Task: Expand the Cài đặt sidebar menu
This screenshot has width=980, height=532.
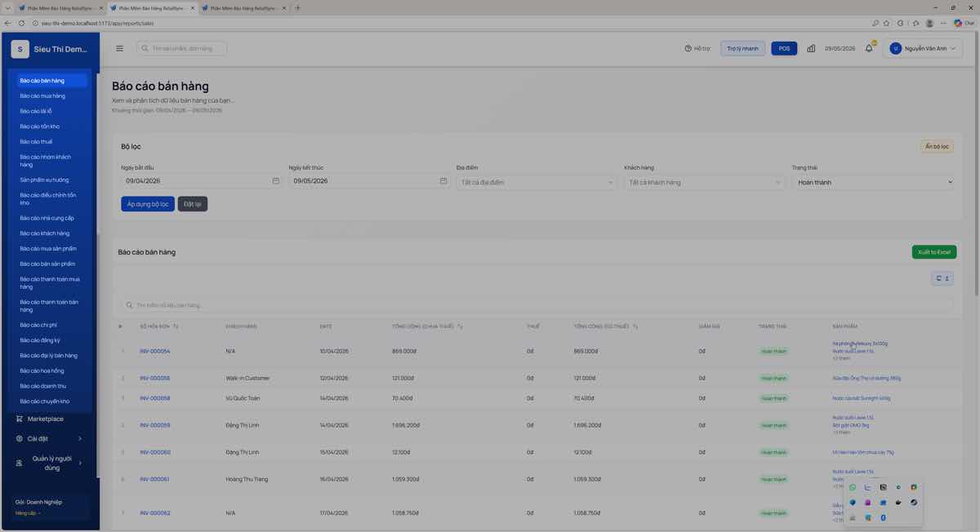Action: pos(49,438)
